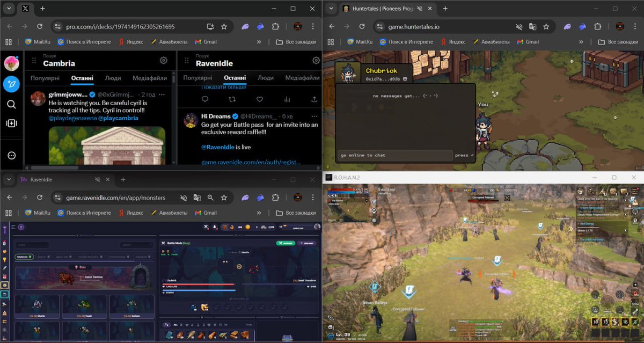The width and height of the screenshot is (644, 343).
Task: Select ALL filter in RavenIdle inventory
Action: 175,324
